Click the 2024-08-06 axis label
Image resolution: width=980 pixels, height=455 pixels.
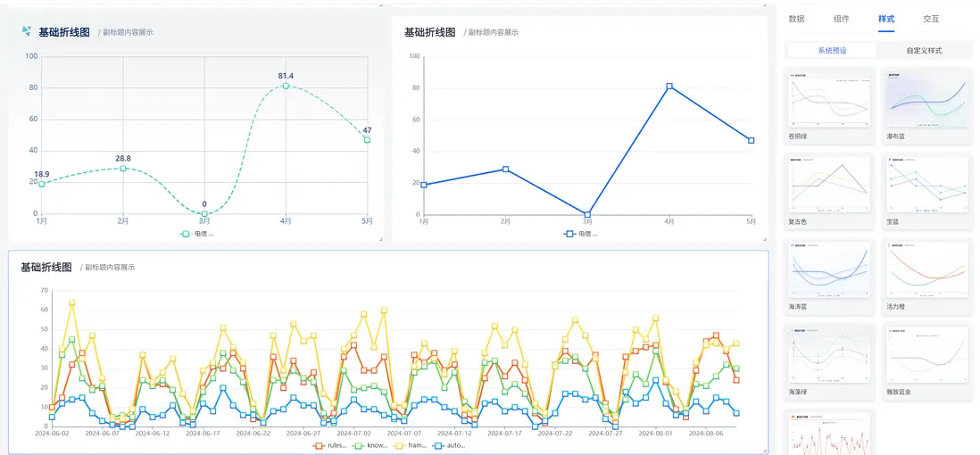click(x=708, y=433)
